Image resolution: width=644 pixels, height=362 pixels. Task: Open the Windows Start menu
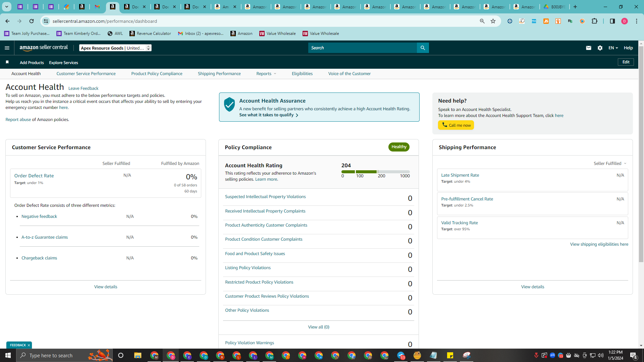coord(8,355)
